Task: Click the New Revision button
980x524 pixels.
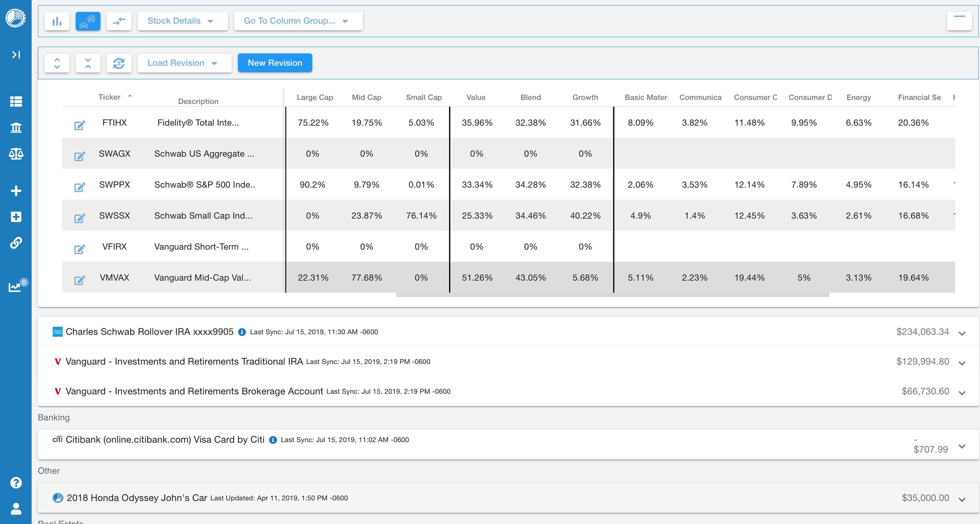Action: pos(275,63)
